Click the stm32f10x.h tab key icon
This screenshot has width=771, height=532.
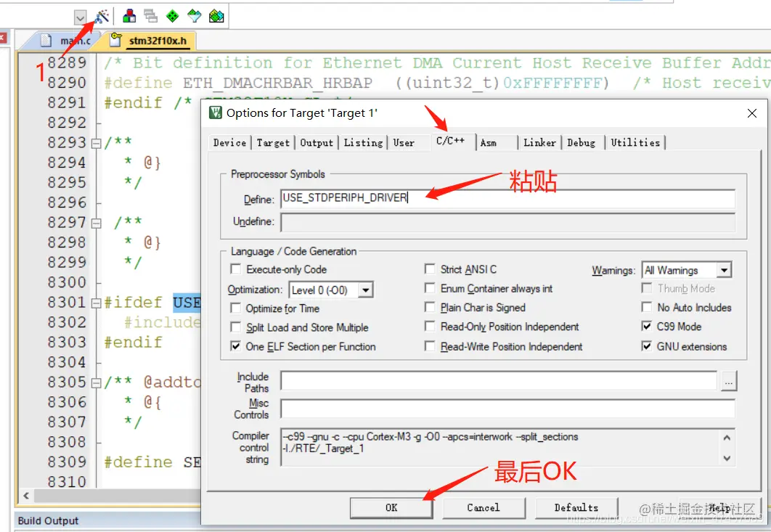(115, 39)
